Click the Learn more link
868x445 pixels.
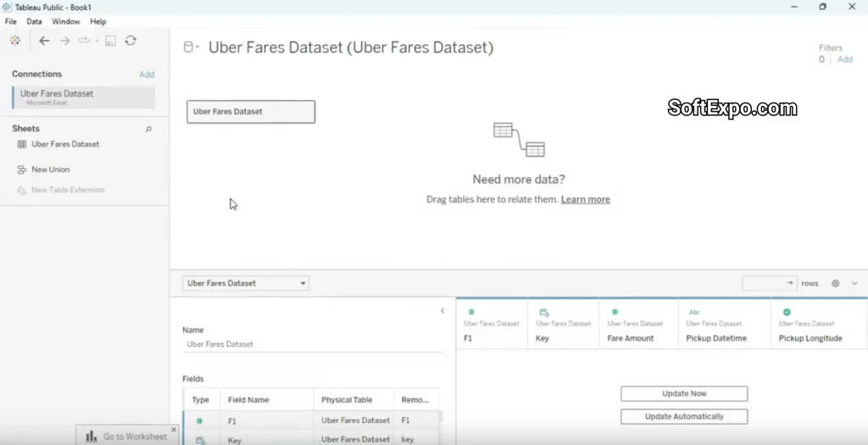click(x=585, y=199)
